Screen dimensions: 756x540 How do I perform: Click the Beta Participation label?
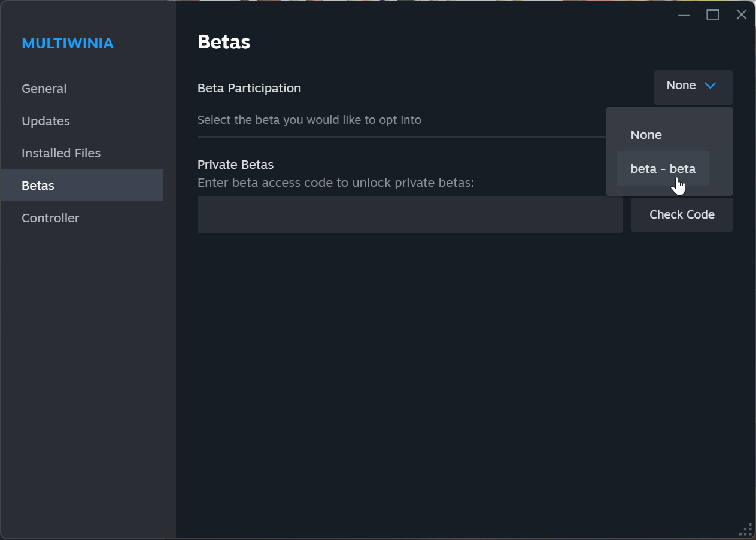tap(249, 88)
